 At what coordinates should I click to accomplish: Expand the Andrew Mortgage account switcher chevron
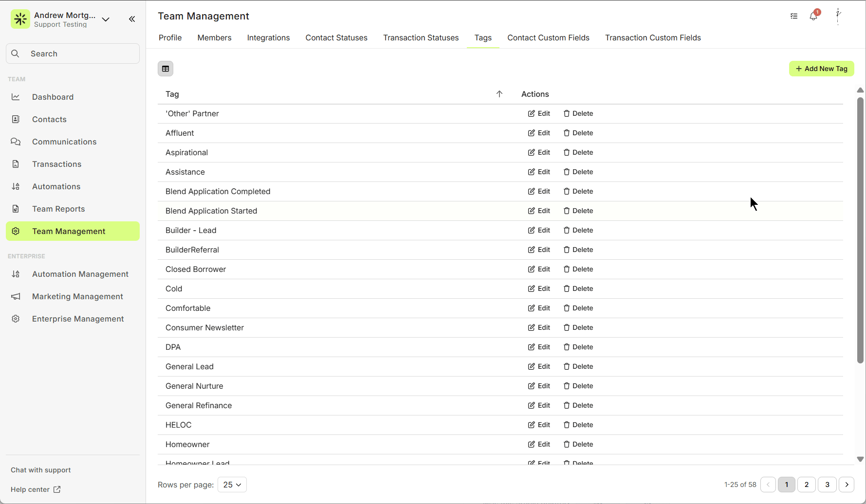coord(106,19)
